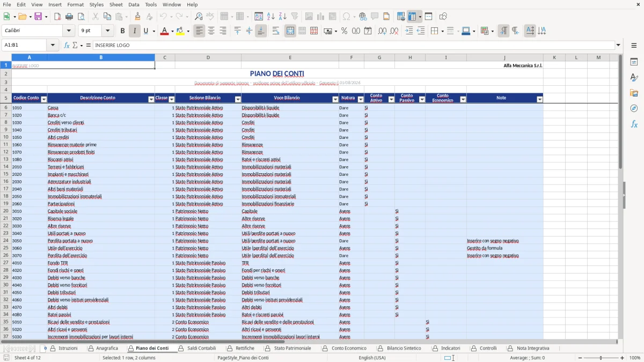Click the Save document icon
Viewport: 644px width, 362px height.
click(38, 17)
